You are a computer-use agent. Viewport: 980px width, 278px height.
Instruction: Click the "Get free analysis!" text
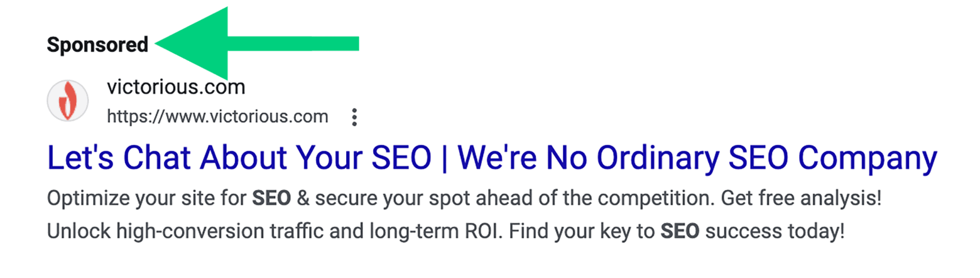801,198
